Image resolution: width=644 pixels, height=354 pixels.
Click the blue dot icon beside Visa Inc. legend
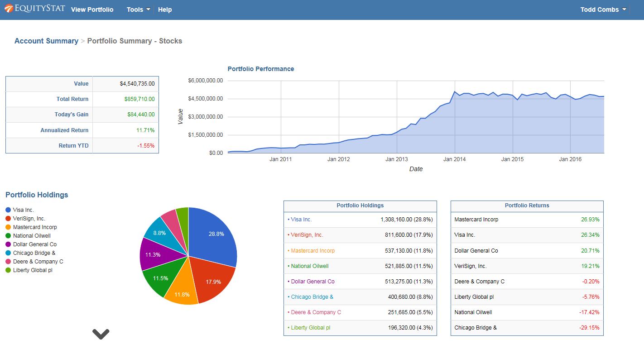(8, 210)
